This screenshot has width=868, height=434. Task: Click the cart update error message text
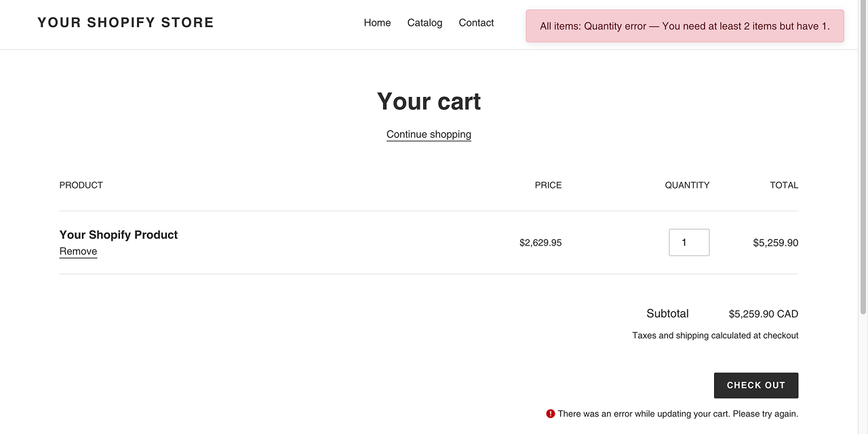[677, 414]
